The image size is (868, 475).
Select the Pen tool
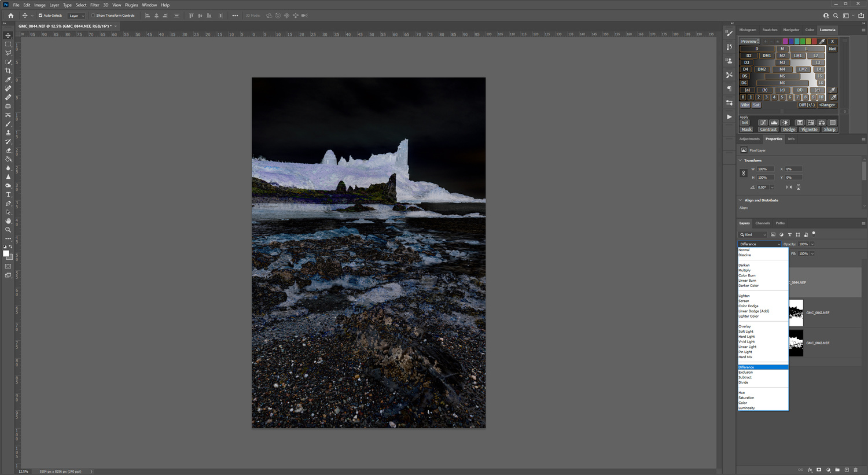coord(8,204)
